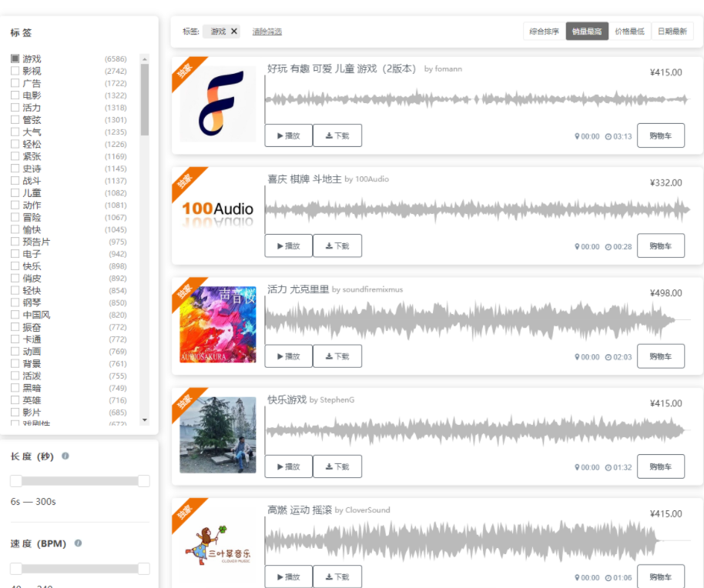Viewport: 704px width, 588px height.
Task: Open the fomann F logo thumbnail
Action: 218,104
